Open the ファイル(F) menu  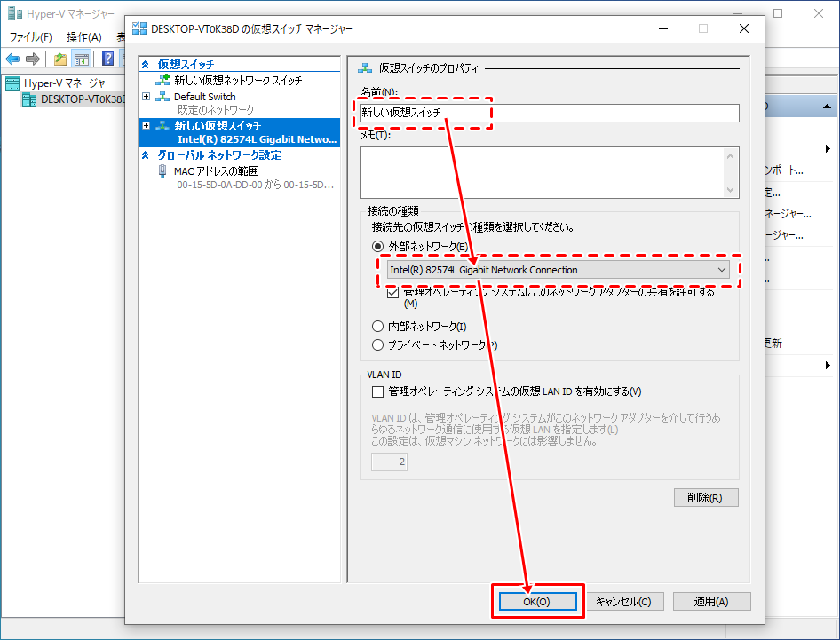30,37
